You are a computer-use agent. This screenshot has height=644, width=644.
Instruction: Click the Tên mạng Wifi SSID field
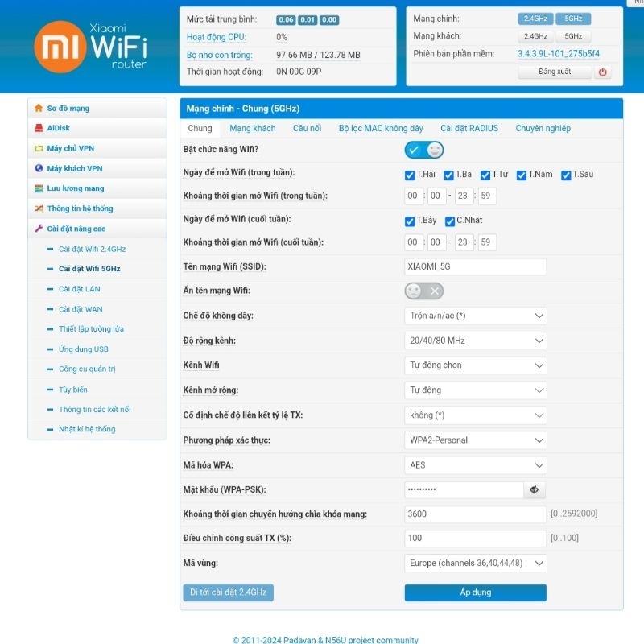(475, 266)
